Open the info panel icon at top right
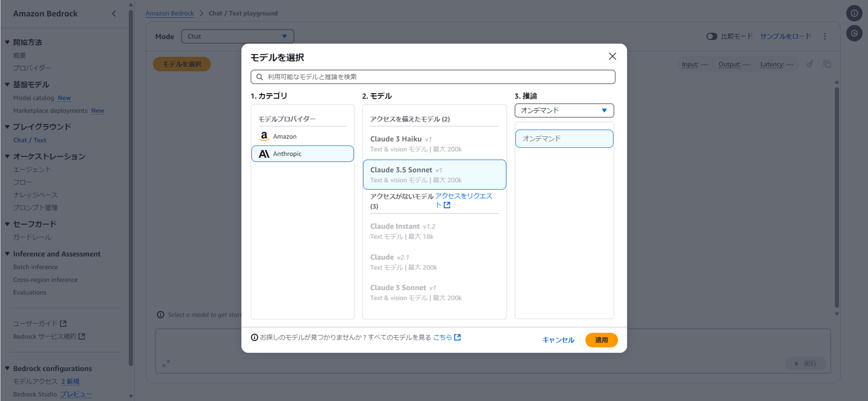 pos(854,13)
